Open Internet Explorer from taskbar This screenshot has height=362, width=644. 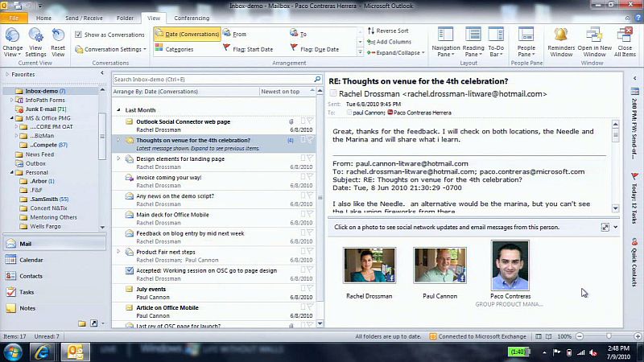(42, 352)
